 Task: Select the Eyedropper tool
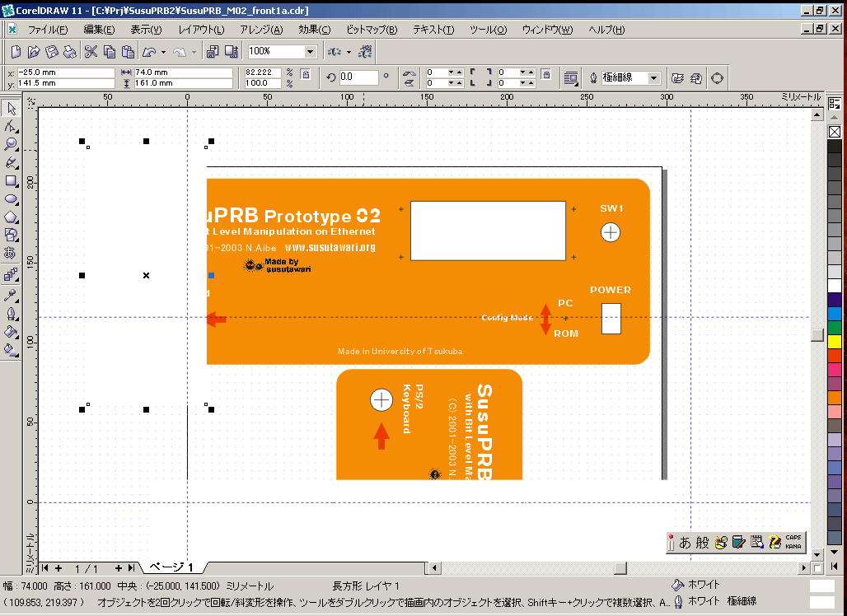point(11,295)
